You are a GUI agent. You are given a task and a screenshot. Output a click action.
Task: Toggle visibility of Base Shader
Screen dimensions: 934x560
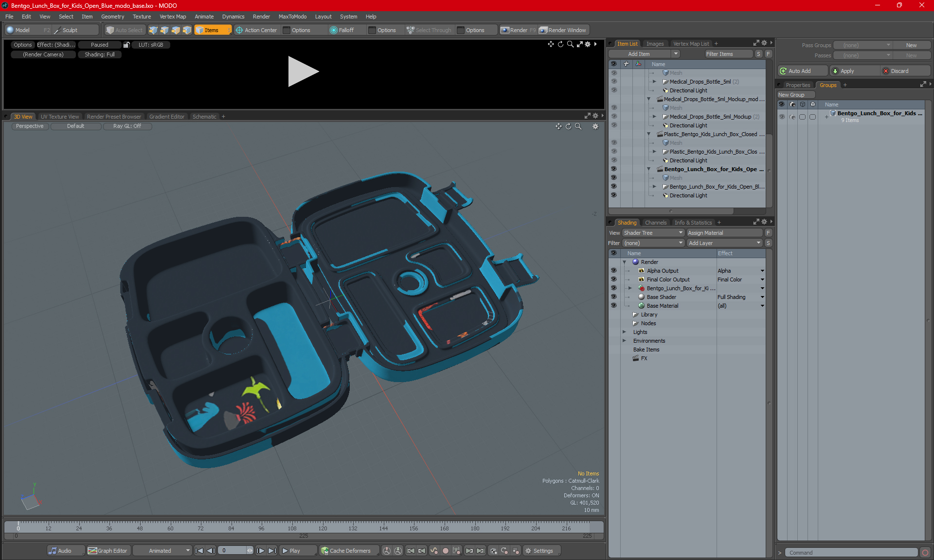pyautogui.click(x=613, y=297)
